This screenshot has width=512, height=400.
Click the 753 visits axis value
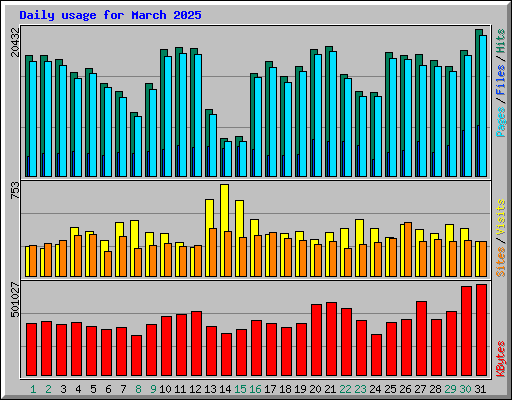coord(15,191)
